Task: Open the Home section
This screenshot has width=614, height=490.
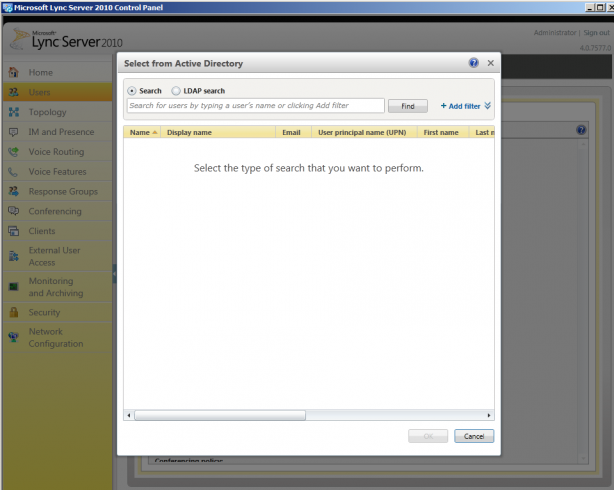Action: 58,72
